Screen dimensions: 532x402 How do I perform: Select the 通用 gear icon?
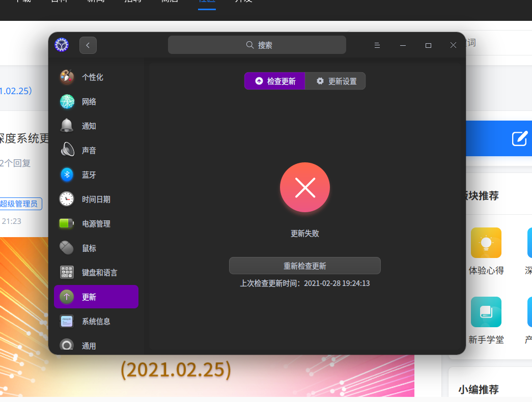(x=67, y=346)
